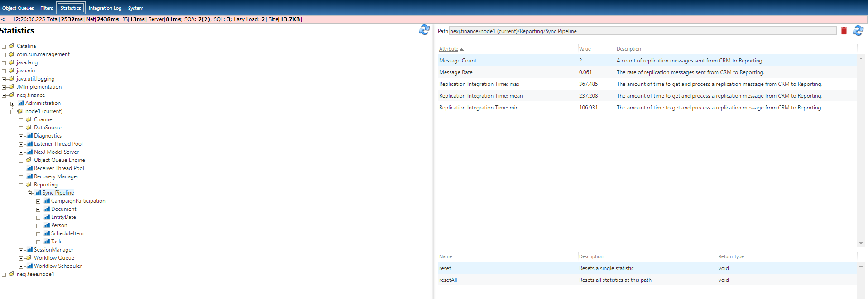
Task: Click the DataSource folder icon
Action: click(x=29, y=128)
